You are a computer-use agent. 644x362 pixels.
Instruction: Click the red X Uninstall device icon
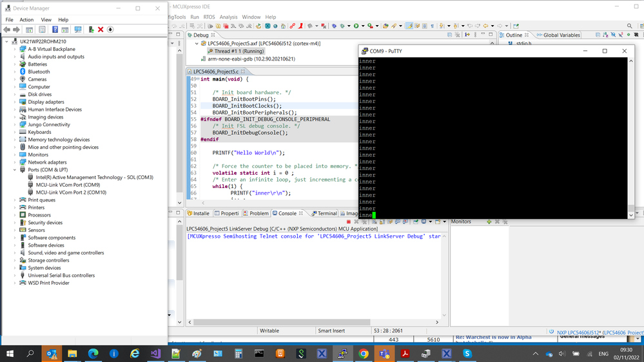click(101, 30)
